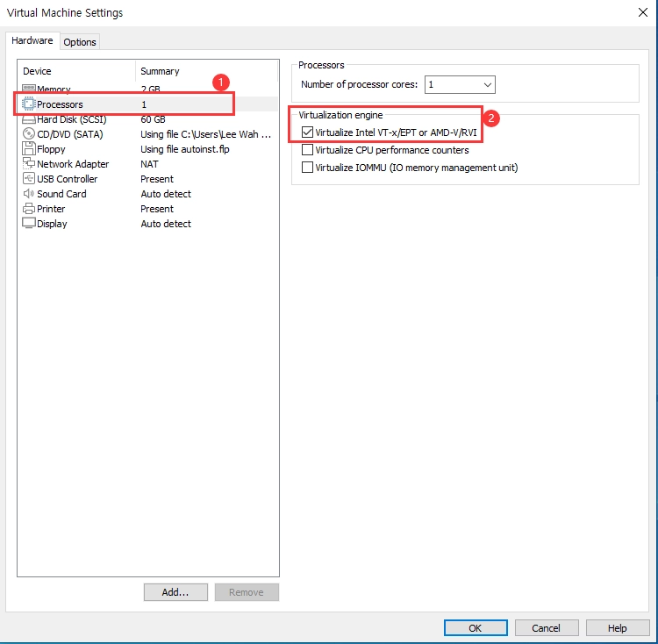Open the Number of processor cores dropdown
The height and width of the screenshot is (644, 658).
[x=460, y=84]
